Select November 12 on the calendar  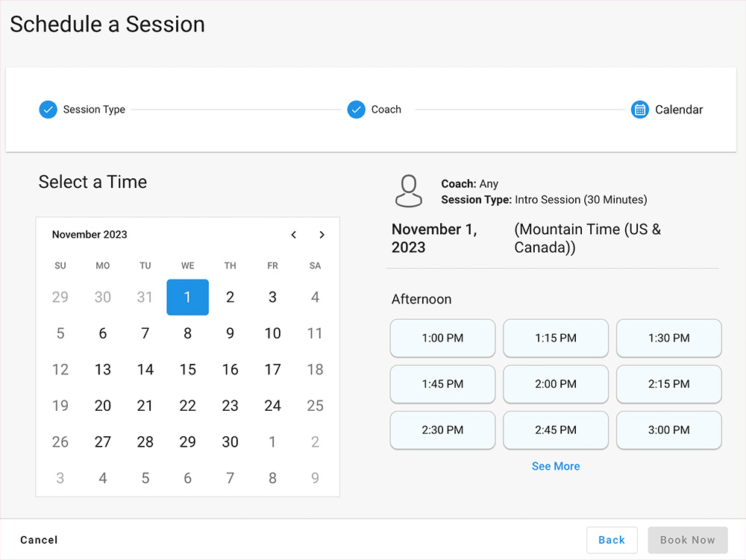coord(60,369)
